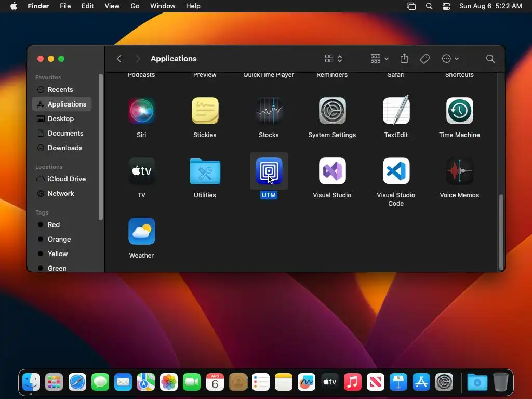This screenshot has width=532, height=399.
Task: Open the Siri app icon
Action: tap(141, 111)
